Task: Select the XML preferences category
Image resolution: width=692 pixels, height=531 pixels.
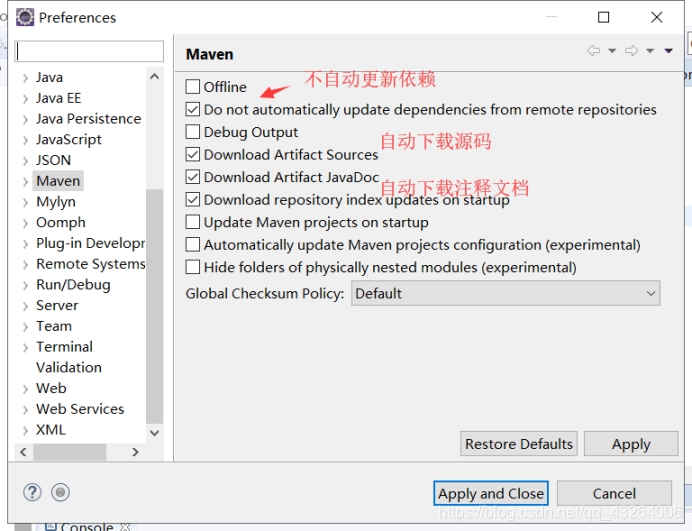Action: (x=51, y=430)
